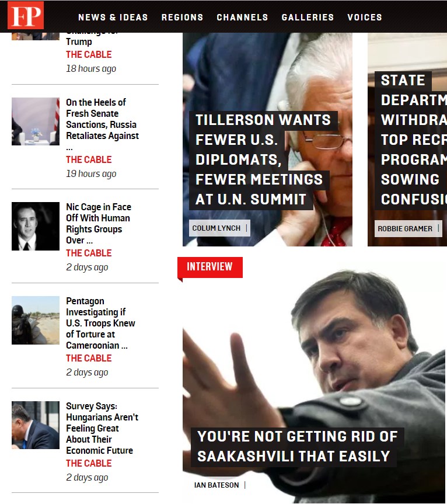The width and height of the screenshot is (447, 504).
Task: Open the Nic Cage thumbnail image
Action: coord(36,226)
